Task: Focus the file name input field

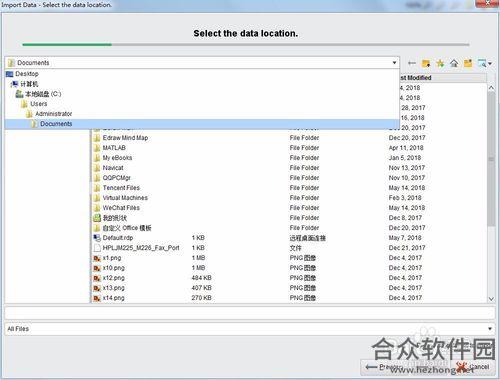Action: click(250, 313)
